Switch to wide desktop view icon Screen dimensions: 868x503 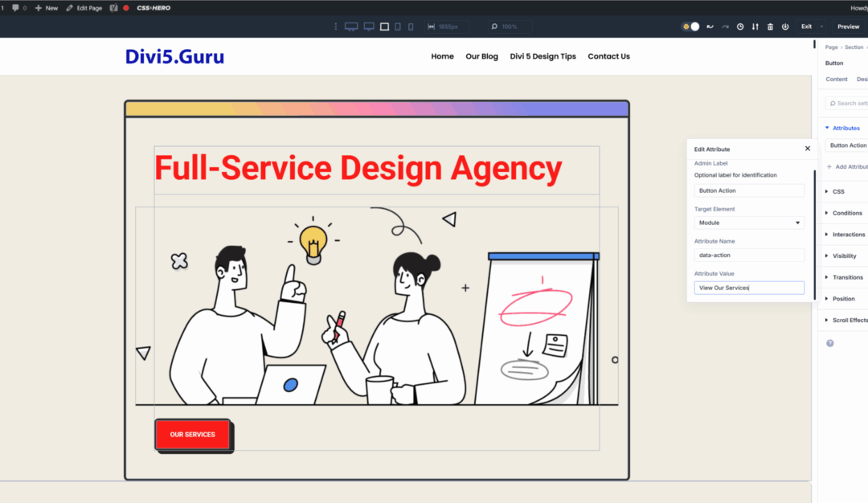[x=351, y=27]
